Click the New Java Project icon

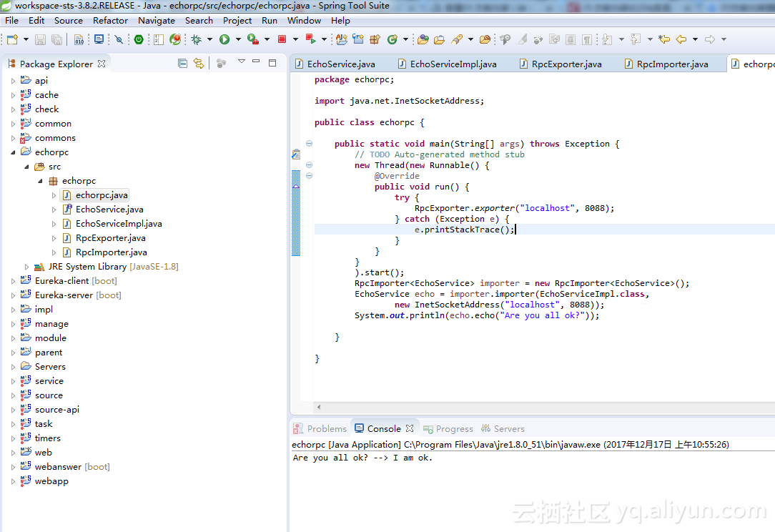[x=342, y=39]
